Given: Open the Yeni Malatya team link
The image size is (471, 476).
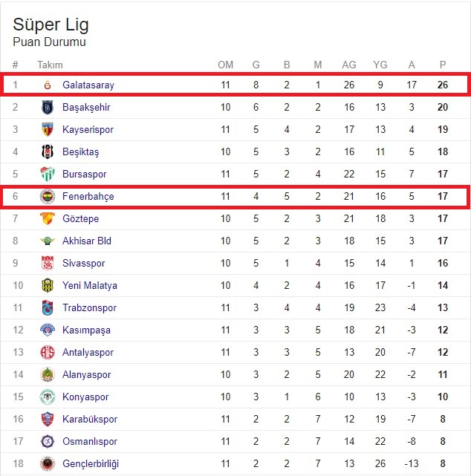Looking at the screenshot, I should (x=90, y=285).
